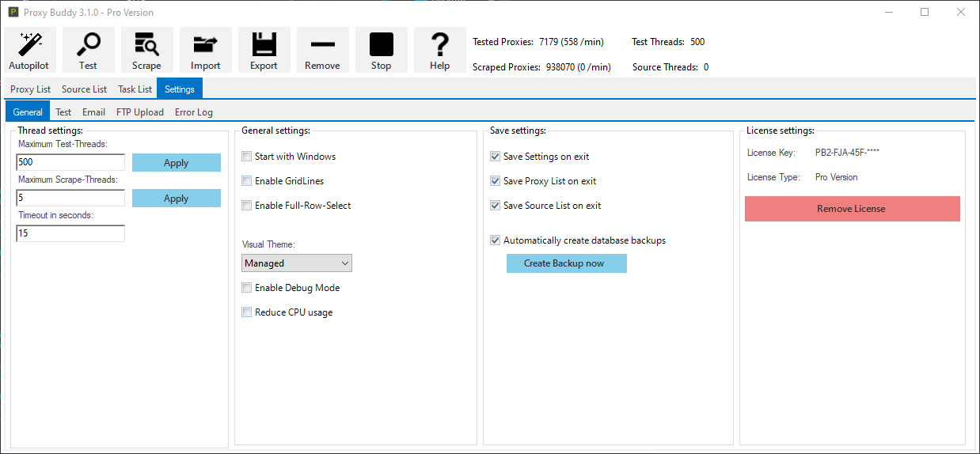Viewport: 980px width, 454px height.
Task: Uncheck Save Proxy List on exit
Action: 496,181
